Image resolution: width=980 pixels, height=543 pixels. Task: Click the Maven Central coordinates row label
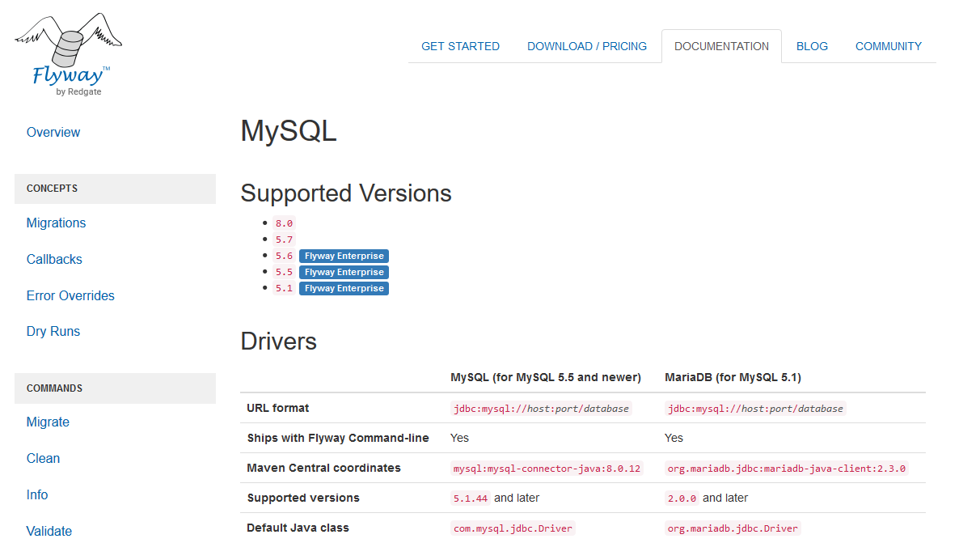(324, 468)
